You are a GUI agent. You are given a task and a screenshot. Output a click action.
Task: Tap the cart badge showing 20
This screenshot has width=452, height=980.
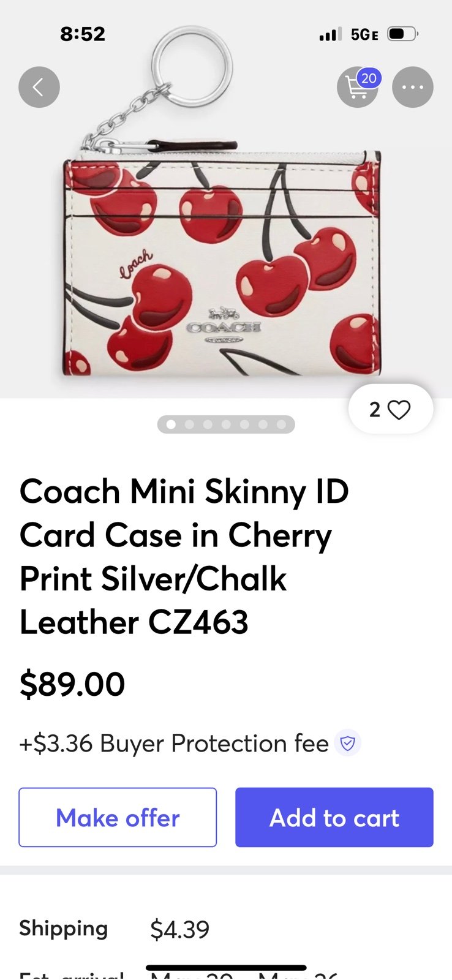tap(369, 78)
